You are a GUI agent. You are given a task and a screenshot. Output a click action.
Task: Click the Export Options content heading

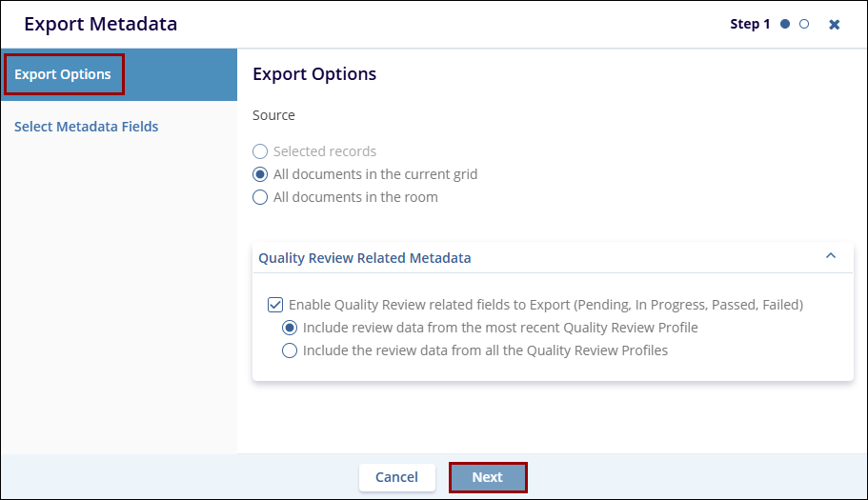[313, 74]
